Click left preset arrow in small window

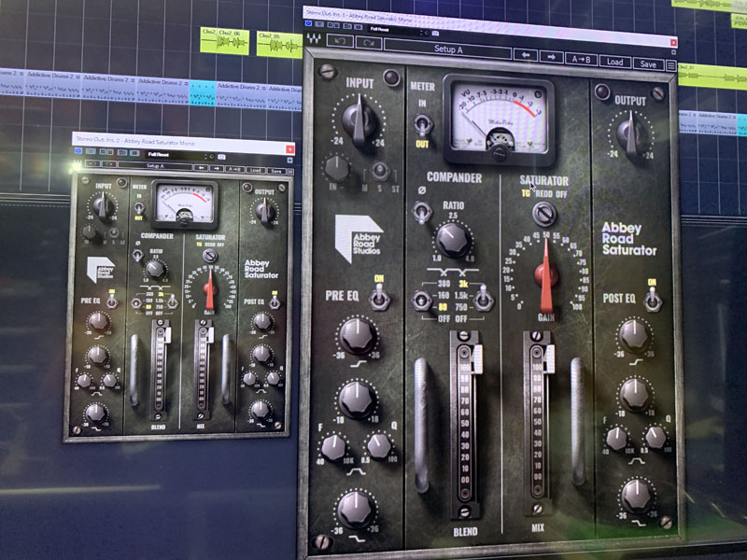[x=201, y=168]
